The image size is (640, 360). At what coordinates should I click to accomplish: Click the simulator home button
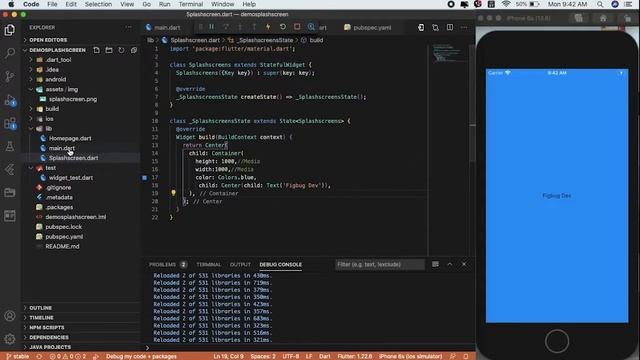pyautogui.click(x=557, y=341)
